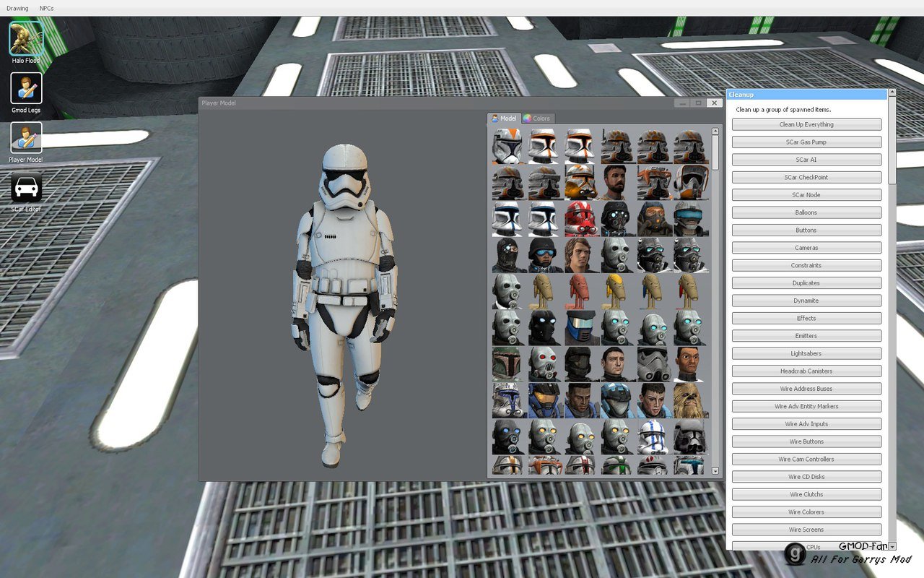Choose the red clone trooper helmet model

pyautogui.click(x=583, y=218)
